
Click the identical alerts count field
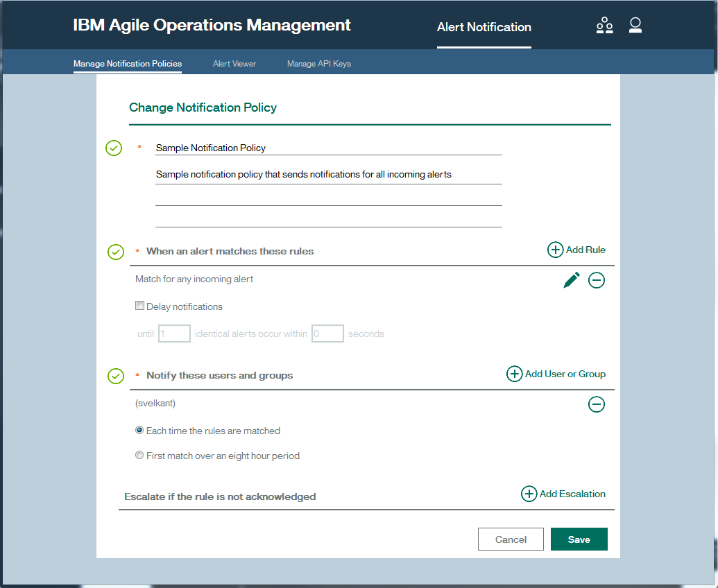point(174,334)
